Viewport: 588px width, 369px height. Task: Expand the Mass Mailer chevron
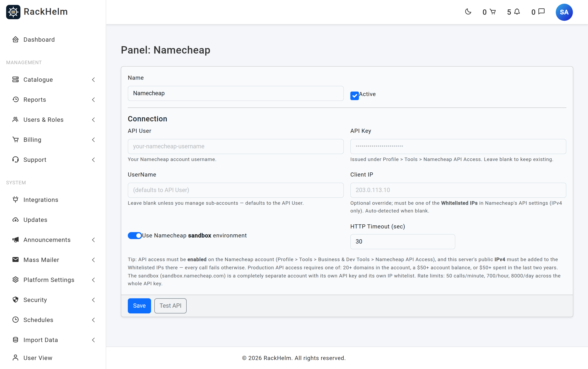[94, 260]
